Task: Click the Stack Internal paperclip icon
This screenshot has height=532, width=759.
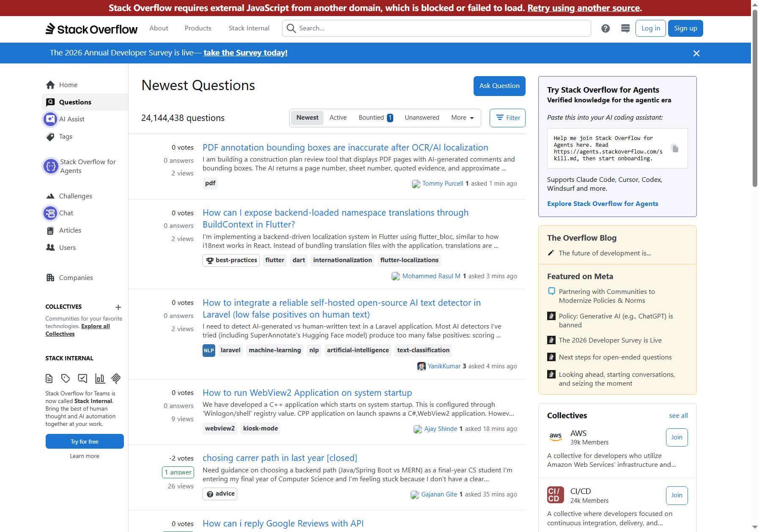Action: point(116,378)
